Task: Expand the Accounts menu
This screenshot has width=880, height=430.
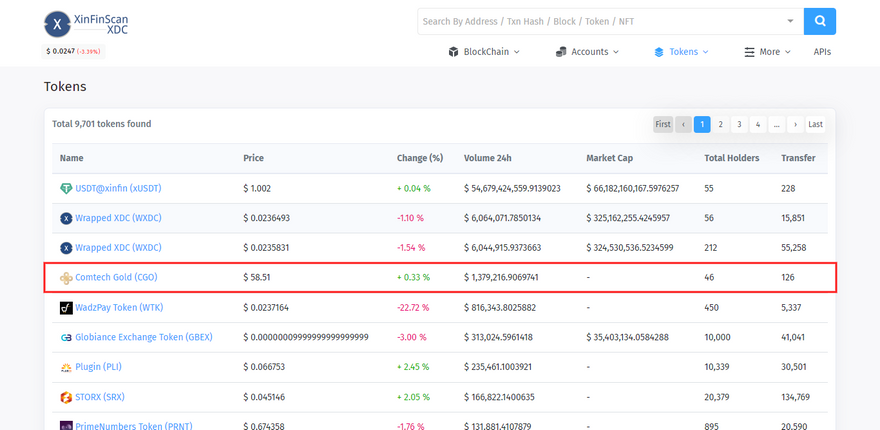Action: (x=588, y=52)
